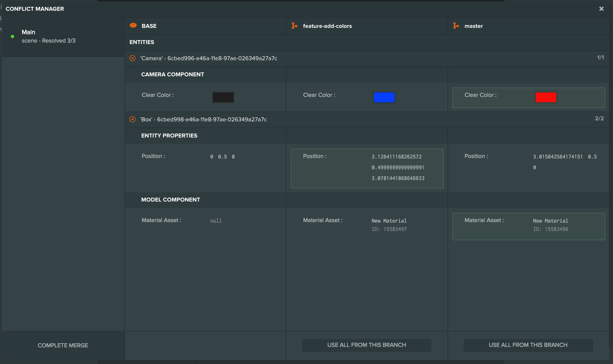This screenshot has height=364, width=613.
Task: Click the Complete Merge button
Action: 63,345
